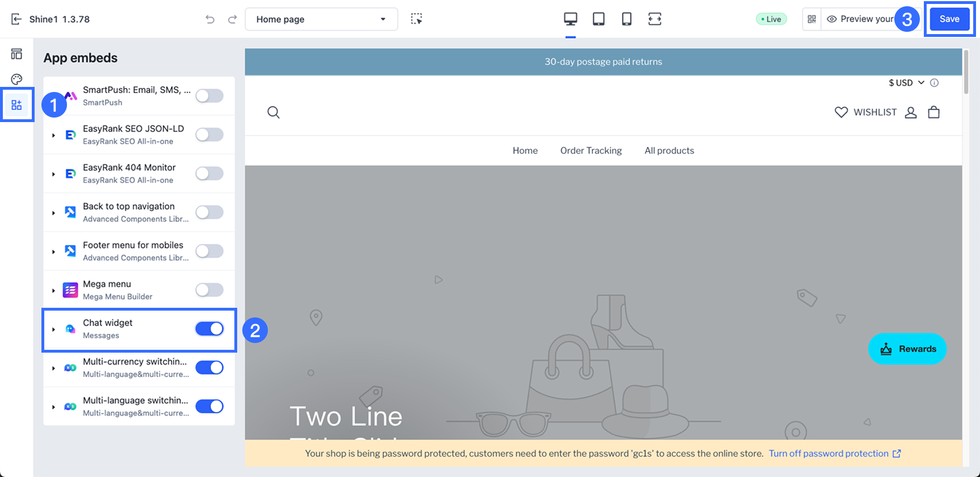This screenshot has height=477, width=980.
Task: Click the Chat widget app icon
Action: tap(70, 329)
